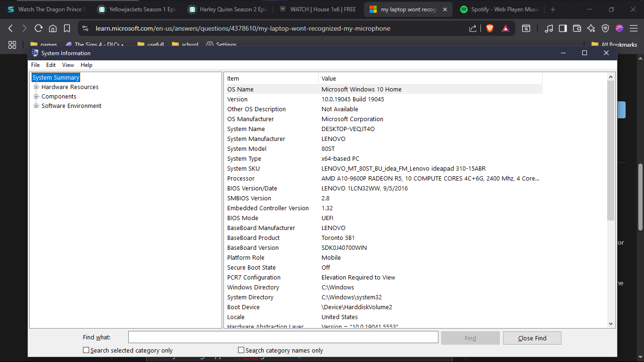Expand the Components tree node

[36, 96]
